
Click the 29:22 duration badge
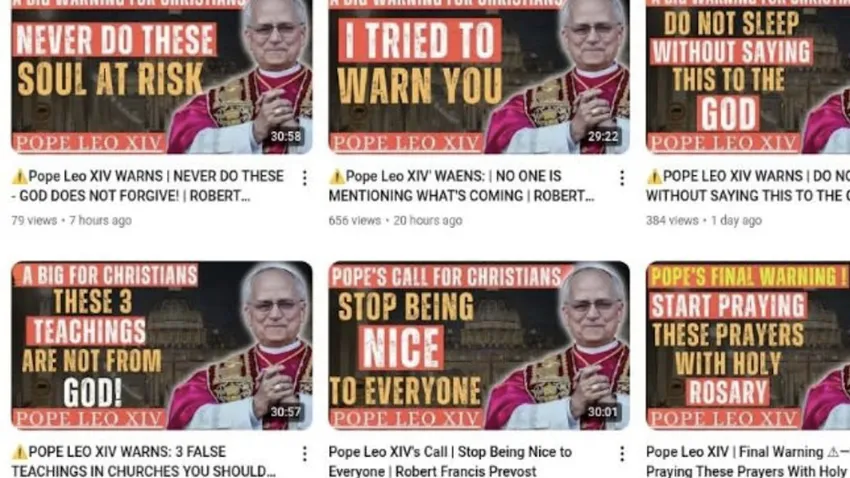603,136
